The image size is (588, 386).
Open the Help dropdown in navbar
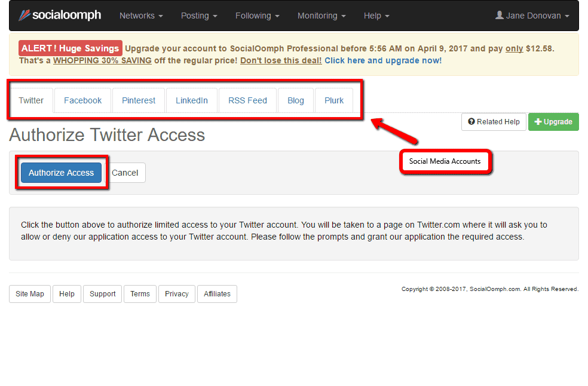(376, 16)
